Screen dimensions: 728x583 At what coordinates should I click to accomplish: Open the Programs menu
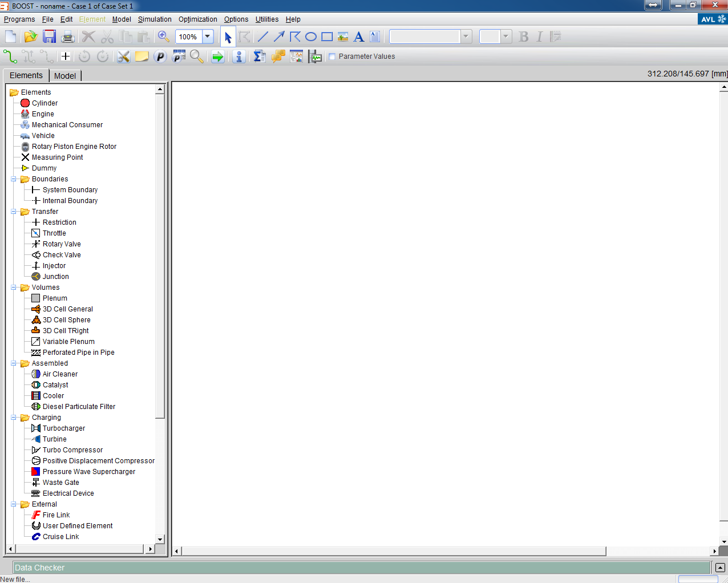pos(19,19)
